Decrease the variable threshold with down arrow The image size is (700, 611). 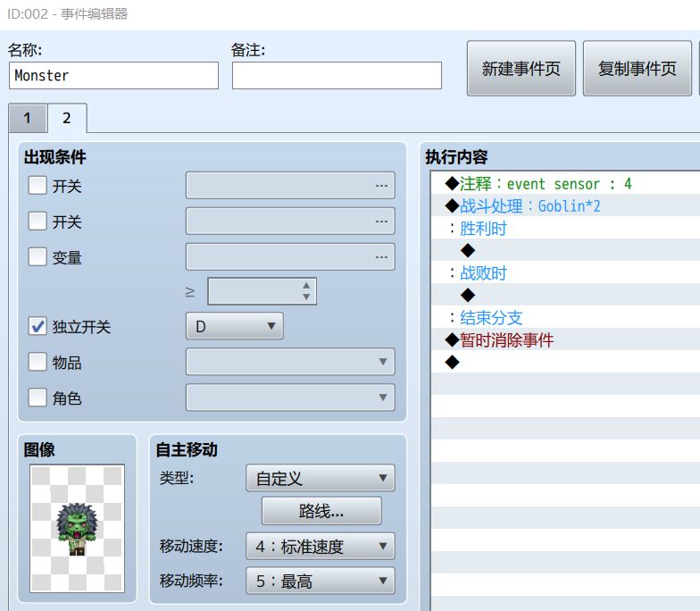point(306,297)
